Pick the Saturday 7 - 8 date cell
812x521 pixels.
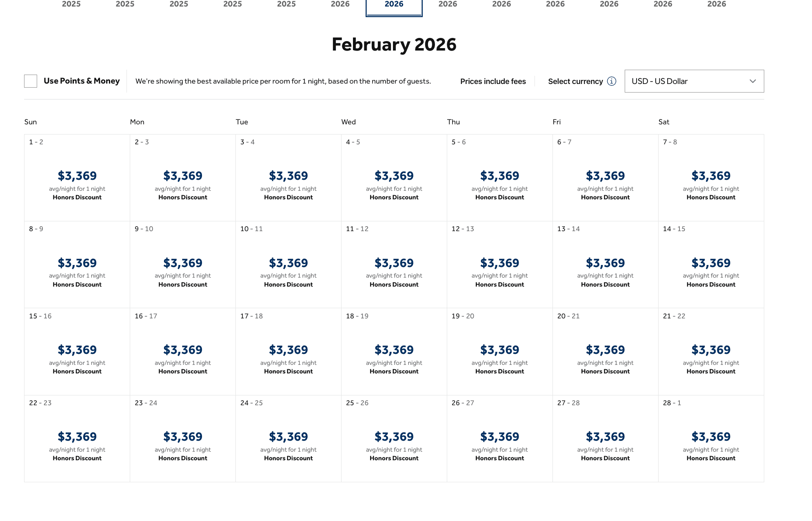[711, 178]
